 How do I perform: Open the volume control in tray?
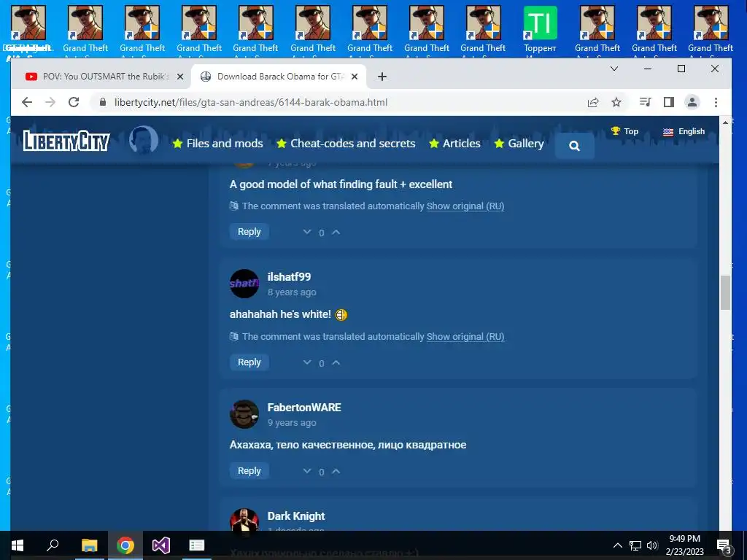[x=652, y=545]
